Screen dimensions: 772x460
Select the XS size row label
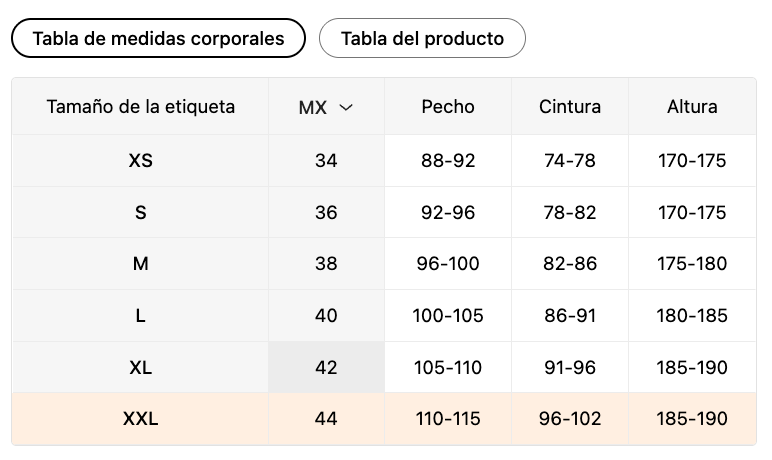coord(141,160)
